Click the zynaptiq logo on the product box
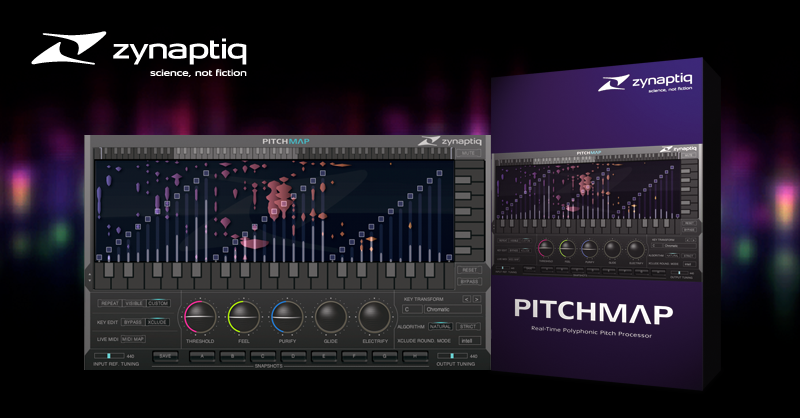 click(x=645, y=83)
